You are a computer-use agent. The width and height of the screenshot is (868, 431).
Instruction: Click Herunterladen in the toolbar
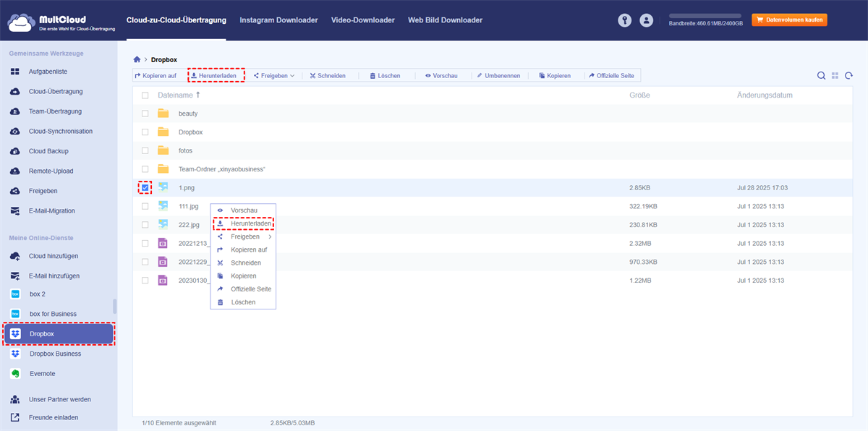pos(216,75)
